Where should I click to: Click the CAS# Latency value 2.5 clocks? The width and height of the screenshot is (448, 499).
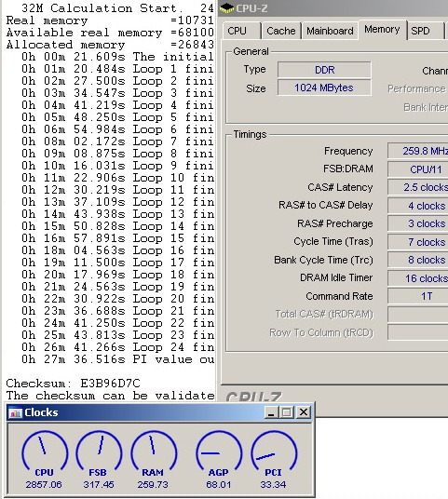pos(418,187)
